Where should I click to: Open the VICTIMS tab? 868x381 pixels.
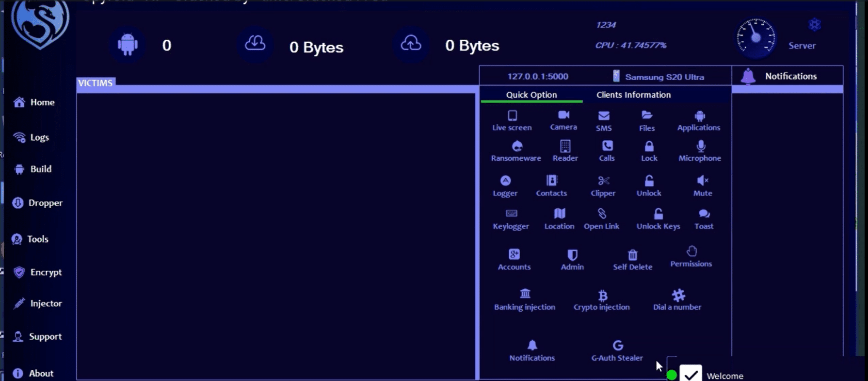click(96, 83)
